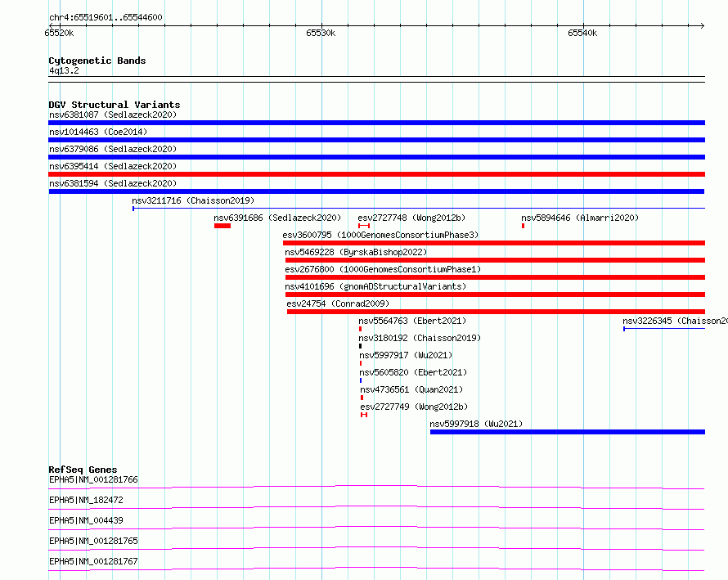The image size is (728, 580).
Task: Click the black nsv3180192 marker
Action: coord(360,346)
